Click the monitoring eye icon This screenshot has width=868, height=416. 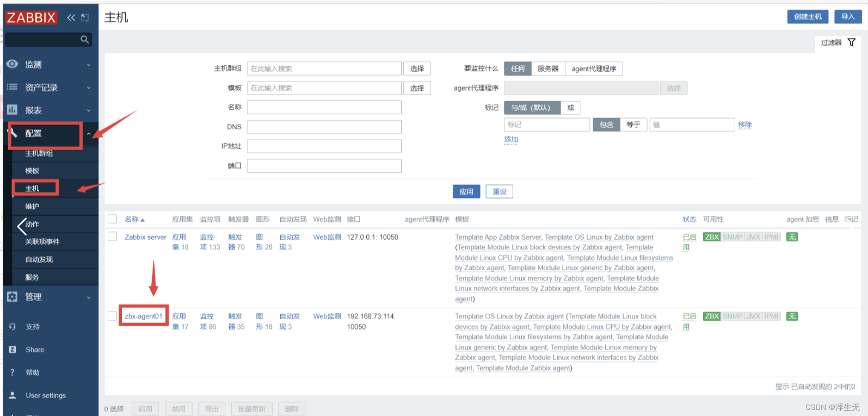pos(12,64)
